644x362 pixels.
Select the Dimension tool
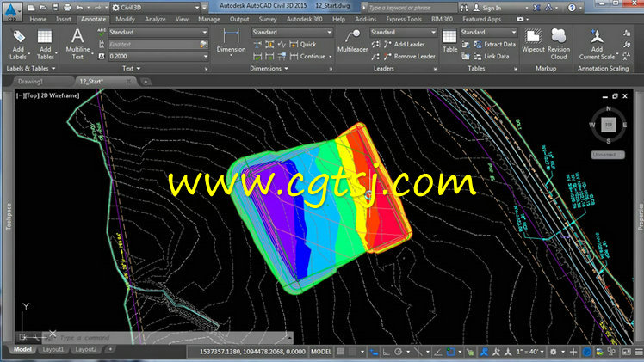(232, 40)
